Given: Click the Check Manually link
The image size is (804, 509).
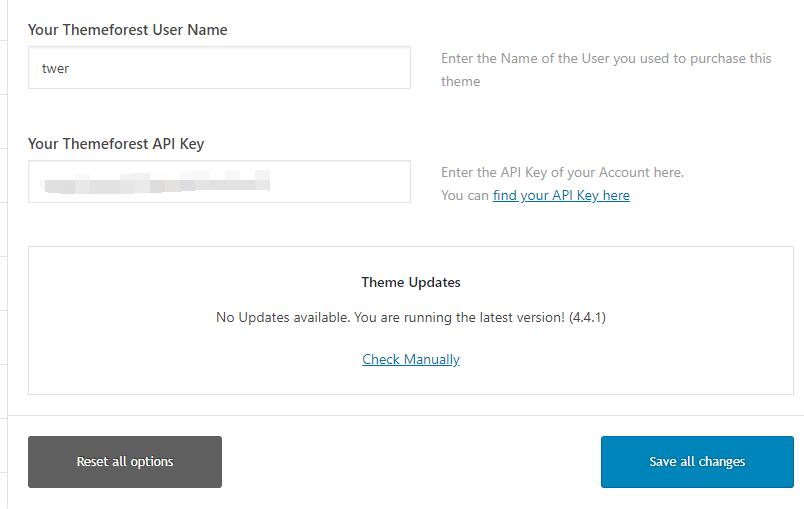Looking at the screenshot, I should click(411, 359).
